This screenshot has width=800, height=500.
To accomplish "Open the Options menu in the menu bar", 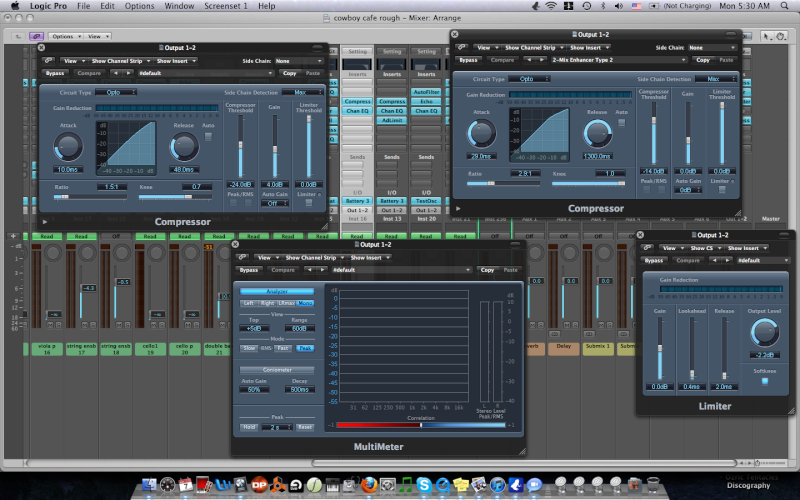I will pyautogui.click(x=139, y=6).
